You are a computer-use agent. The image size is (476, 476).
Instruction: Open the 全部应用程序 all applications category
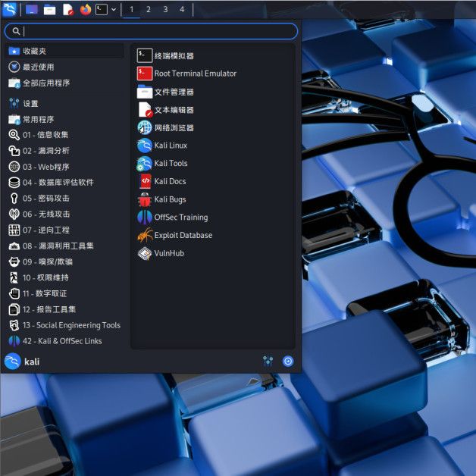pyautogui.click(x=65, y=83)
